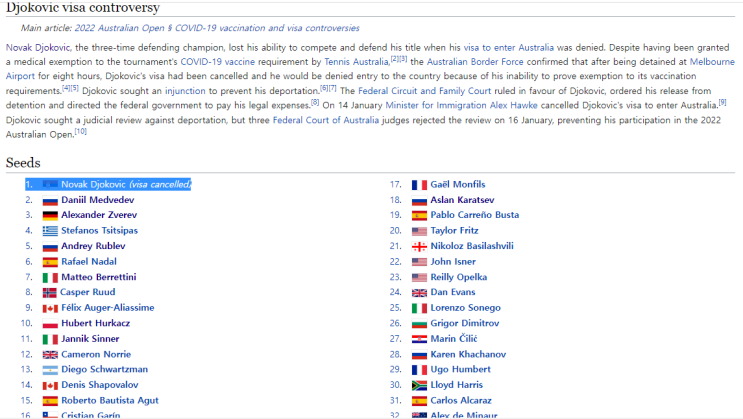The image size is (743, 419).
Task: Click the Italian flag beside Matteo Berrettini
Action: [x=50, y=278]
